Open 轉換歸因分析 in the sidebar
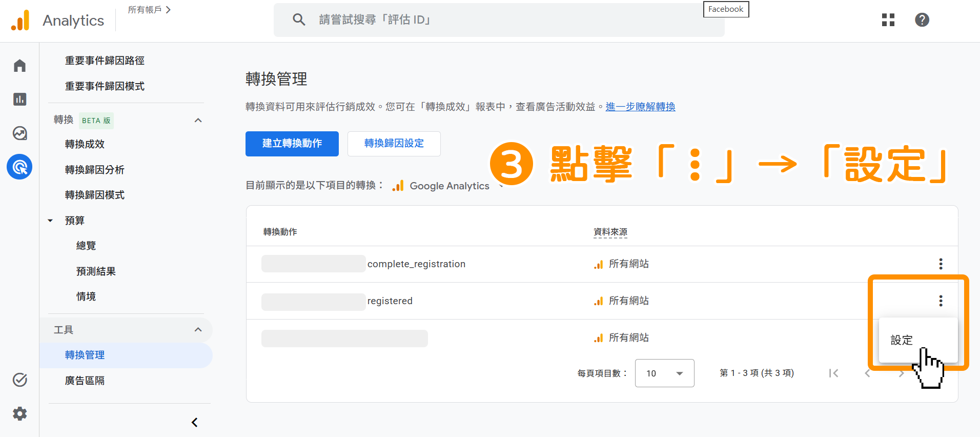This screenshot has width=980, height=437. (95, 170)
